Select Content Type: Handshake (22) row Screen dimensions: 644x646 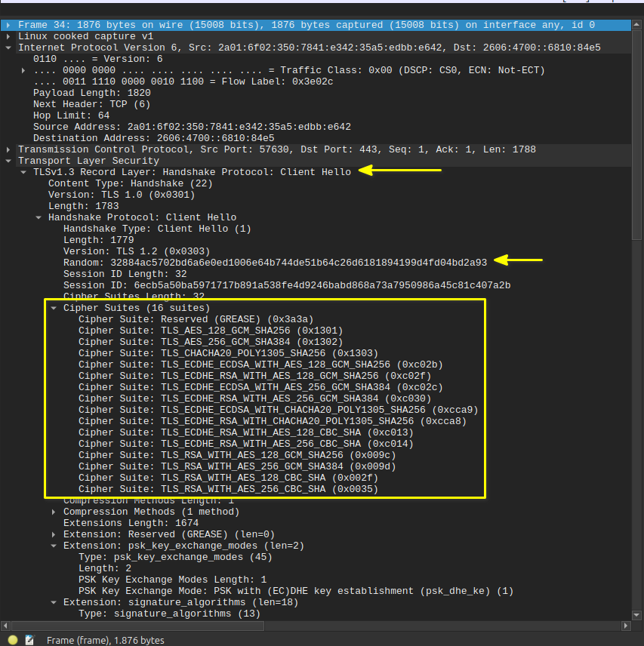pos(130,183)
